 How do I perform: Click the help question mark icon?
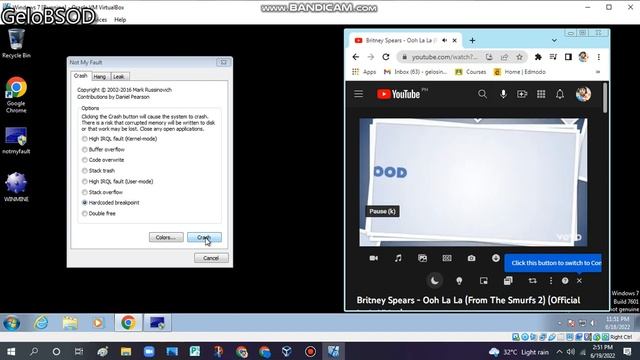point(565,281)
